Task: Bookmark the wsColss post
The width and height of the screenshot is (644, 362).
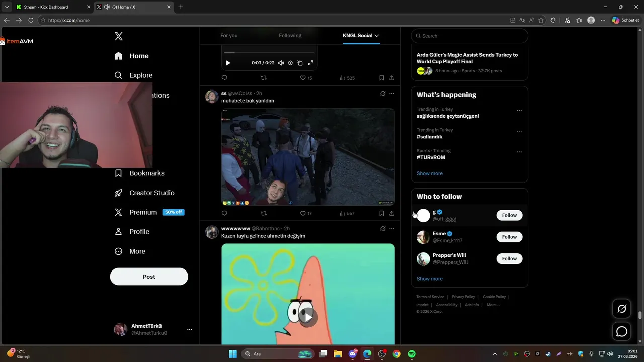Action: pos(382,213)
